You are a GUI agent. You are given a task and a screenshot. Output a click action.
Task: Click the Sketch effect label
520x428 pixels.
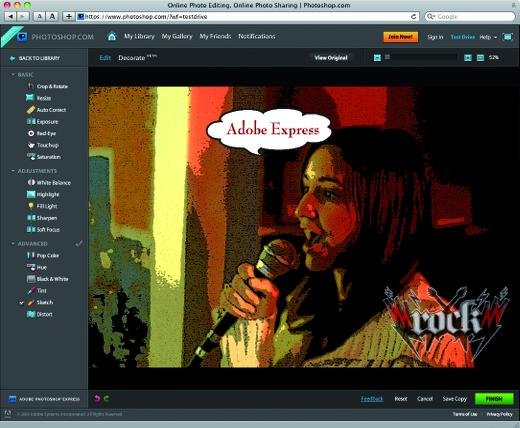45,303
